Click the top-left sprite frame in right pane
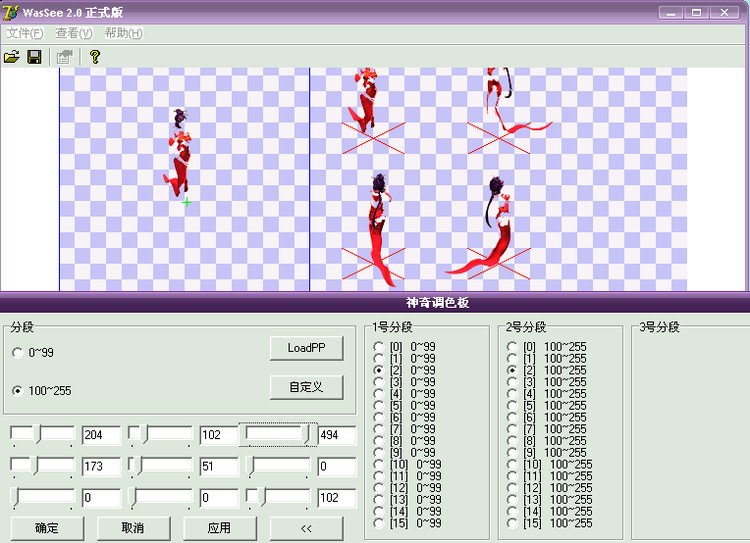The width and height of the screenshot is (750, 543). tap(365, 100)
